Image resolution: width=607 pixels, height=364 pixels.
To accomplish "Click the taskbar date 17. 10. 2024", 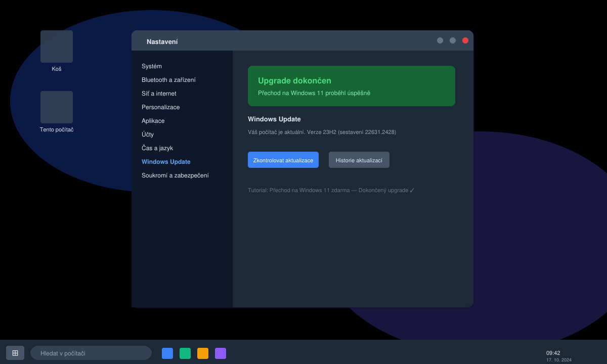I will 559,360.
